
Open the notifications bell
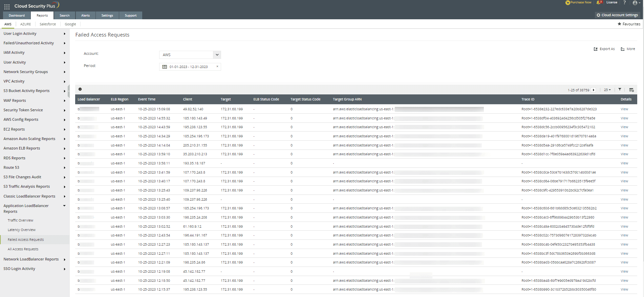click(599, 3)
